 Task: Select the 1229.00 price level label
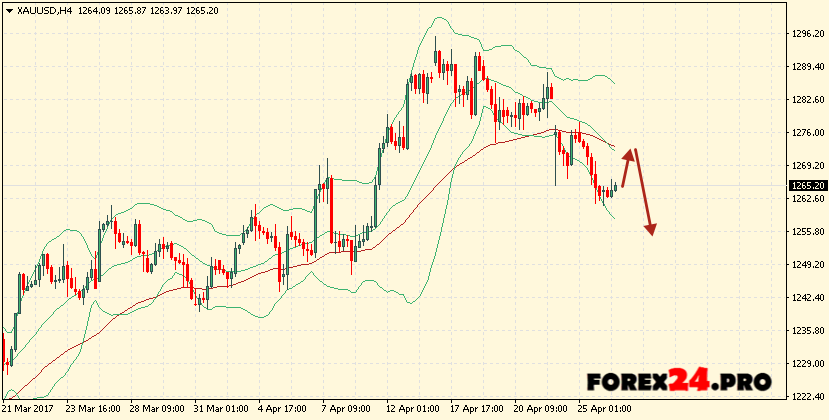pos(805,364)
